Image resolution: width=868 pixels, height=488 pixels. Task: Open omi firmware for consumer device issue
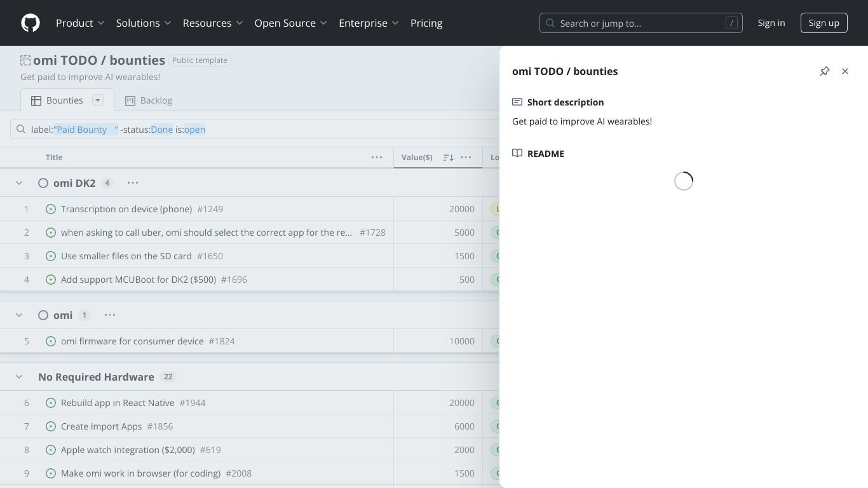coord(132,341)
